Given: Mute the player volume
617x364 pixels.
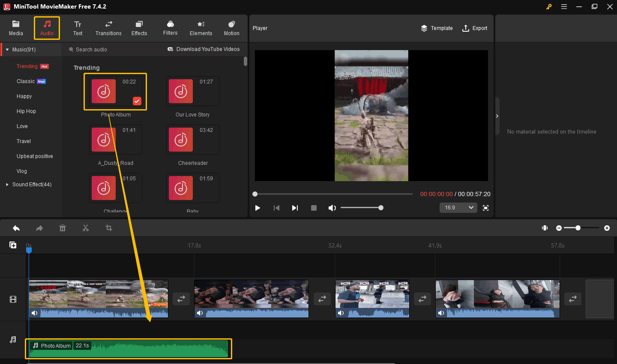Looking at the screenshot, I should 332,208.
